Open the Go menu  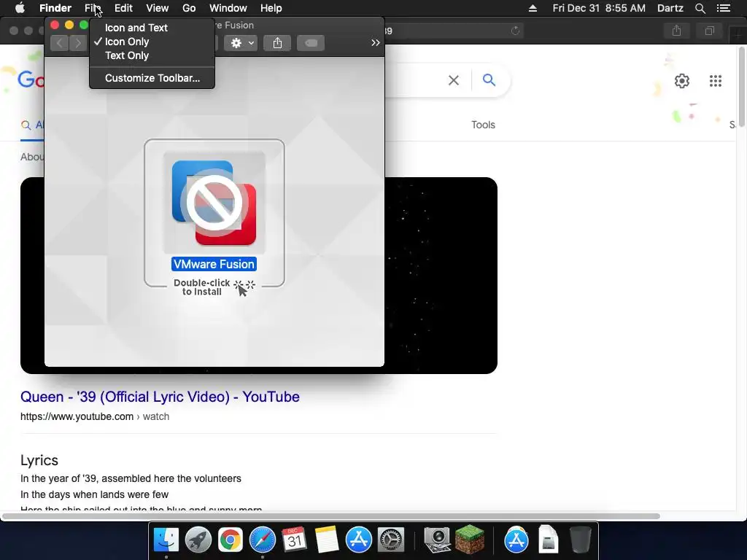click(x=189, y=8)
